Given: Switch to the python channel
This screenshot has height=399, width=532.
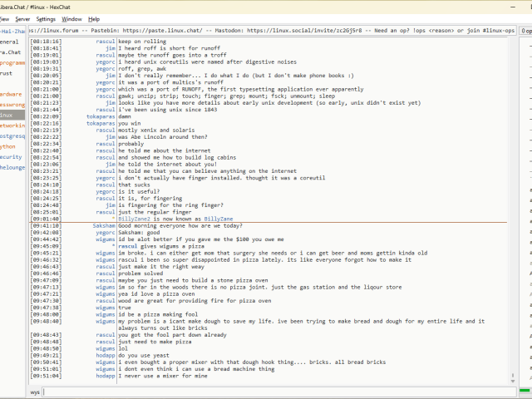Looking at the screenshot, I should click(8, 145).
